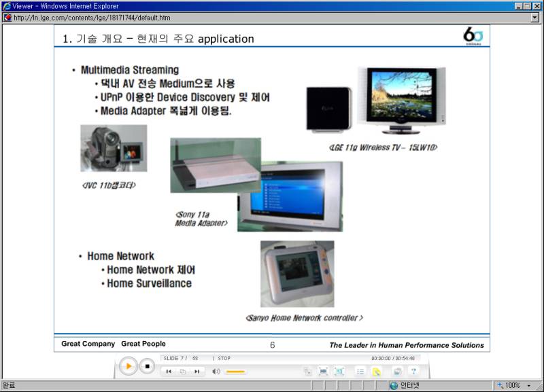Minimize the Viewer window

[x=518, y=6]
